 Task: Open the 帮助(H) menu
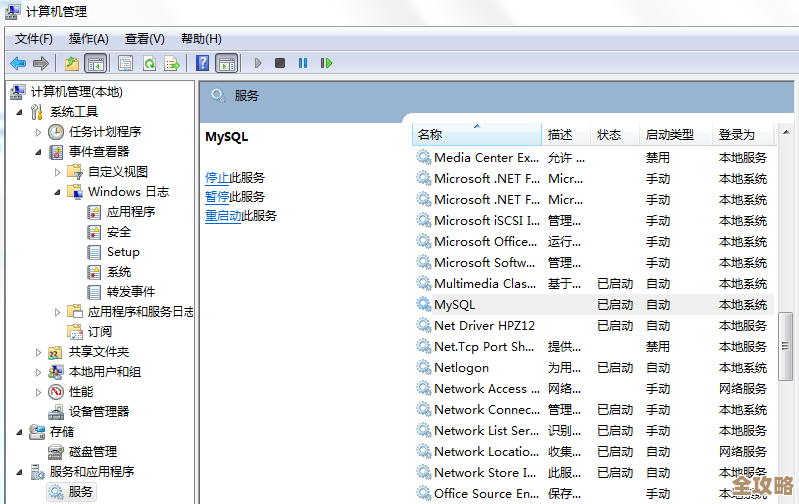(x=201, y=39)
